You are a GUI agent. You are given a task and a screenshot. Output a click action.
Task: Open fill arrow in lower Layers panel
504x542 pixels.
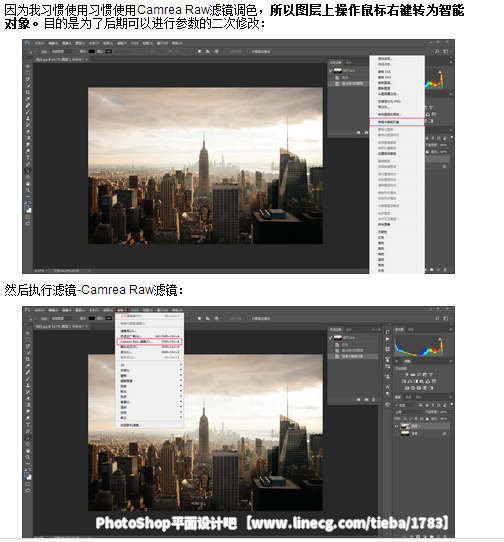click(x=451, y=419)
